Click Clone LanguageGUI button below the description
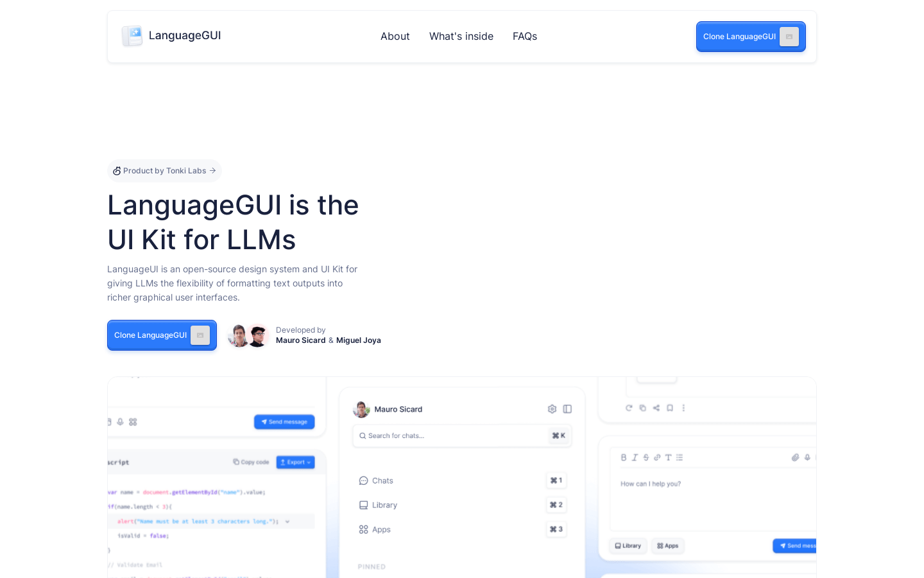 click(x=162, y=335)
